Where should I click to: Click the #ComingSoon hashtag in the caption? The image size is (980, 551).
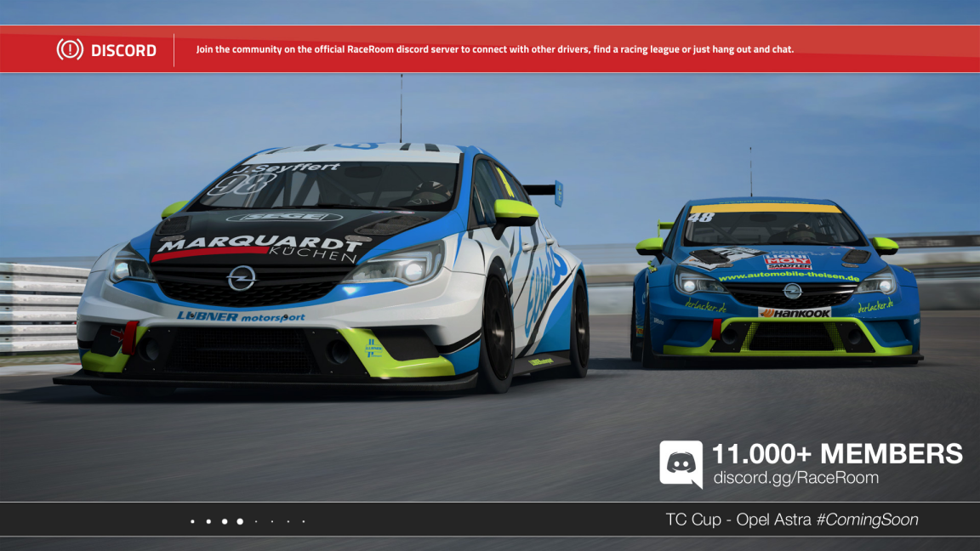click(867, 520)
